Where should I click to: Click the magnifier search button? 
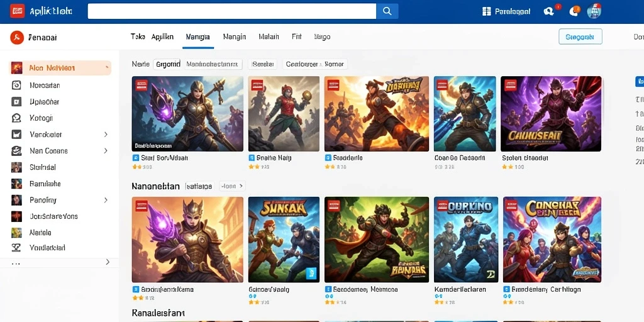[387, 11]
